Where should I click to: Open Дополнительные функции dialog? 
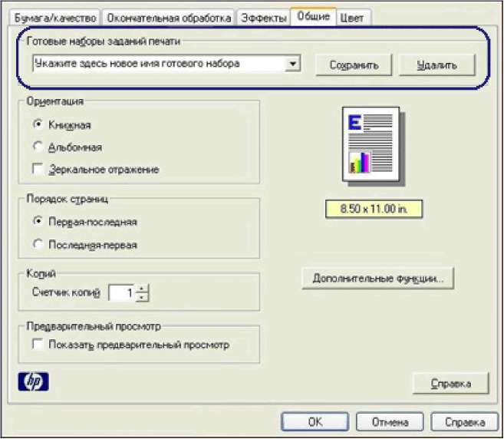pyautogui.click(x=378, y=279)
